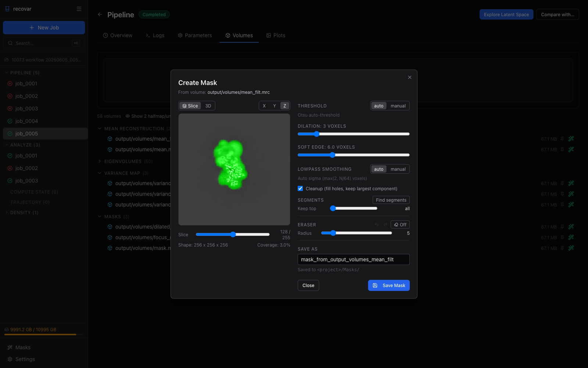Select the X slicing axis
588x368 pixels.
(264, 106)
